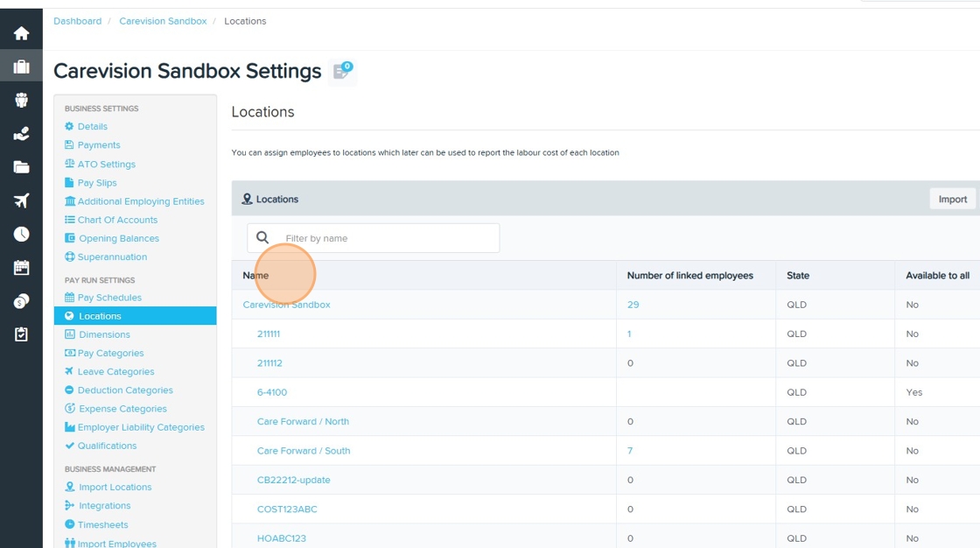Open Chart Of Accounts
This screenshot has height=548, width=980.
117,220
